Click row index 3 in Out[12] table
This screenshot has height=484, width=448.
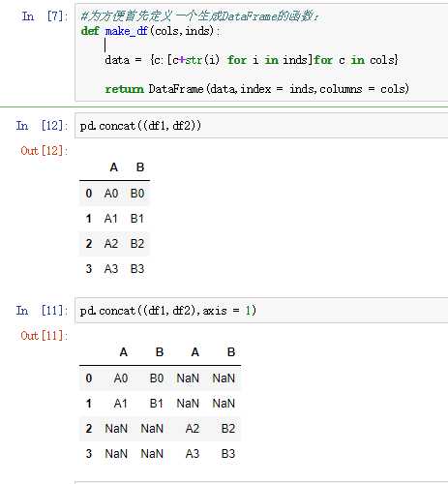89,269
